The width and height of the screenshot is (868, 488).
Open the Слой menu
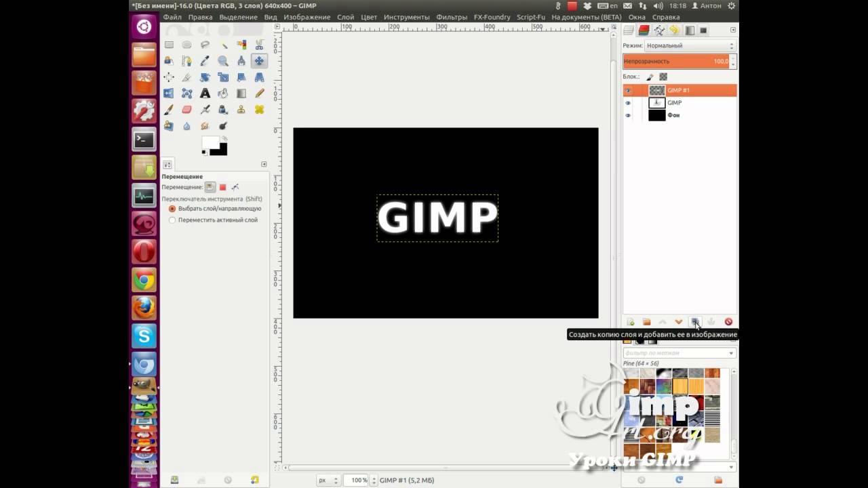(345, 17)
